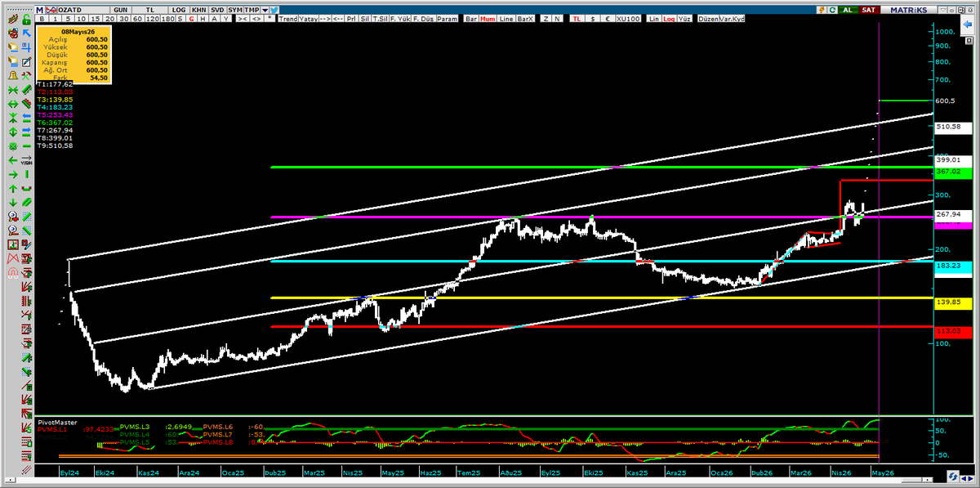The width and height of the screenshot is (980, 488).
Task: Click the Y yearly period button
Action: click(x=226, y=19)
